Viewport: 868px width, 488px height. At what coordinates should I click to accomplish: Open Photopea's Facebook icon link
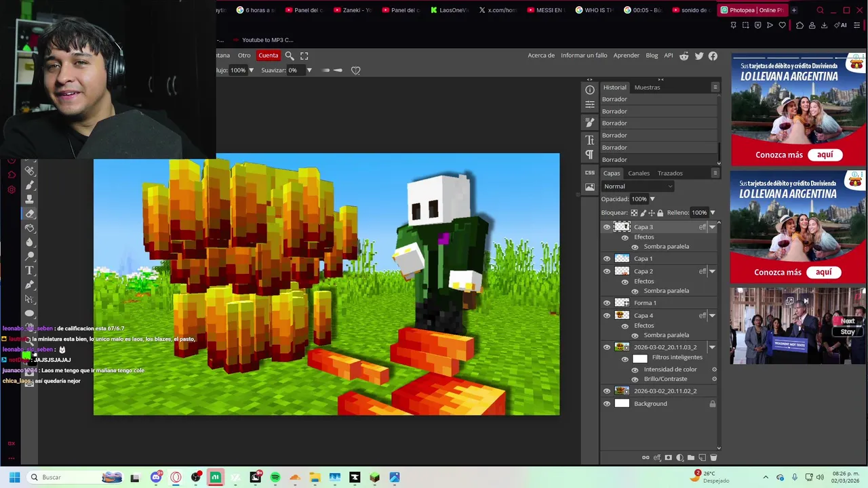click(713, 56)
